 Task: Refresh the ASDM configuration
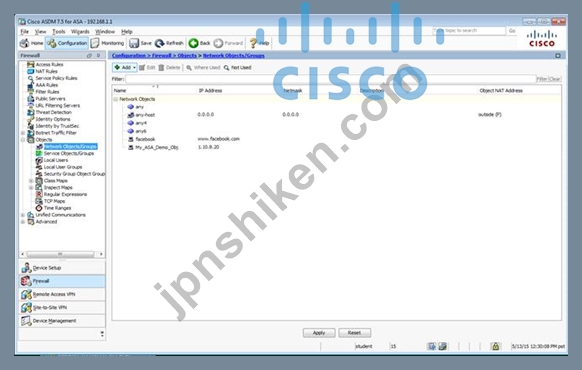pos(169,43)
